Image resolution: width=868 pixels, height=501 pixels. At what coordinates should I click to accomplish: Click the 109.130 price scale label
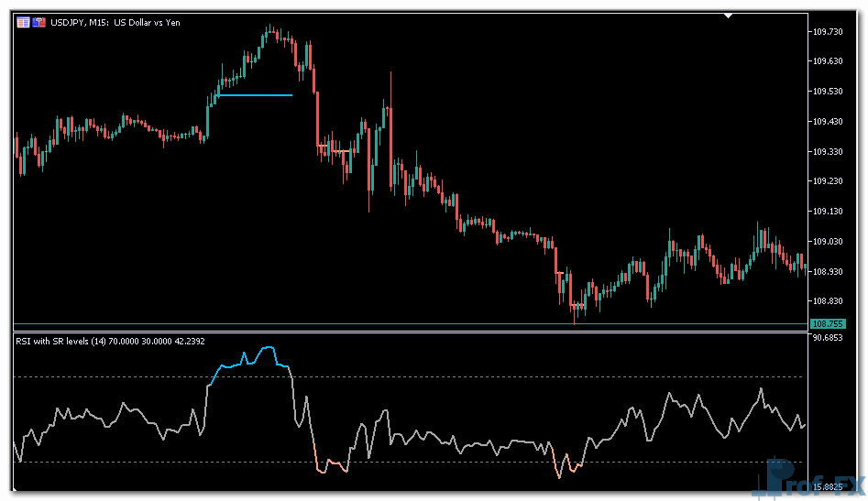click(828, 212)
